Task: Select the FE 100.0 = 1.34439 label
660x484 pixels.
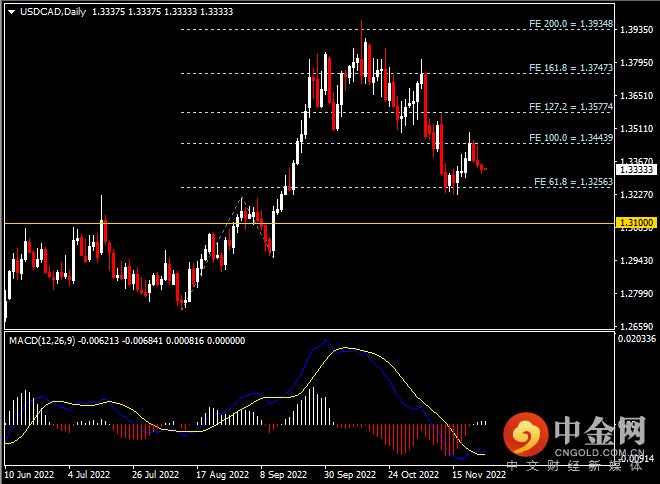Action: coord(567,138)
